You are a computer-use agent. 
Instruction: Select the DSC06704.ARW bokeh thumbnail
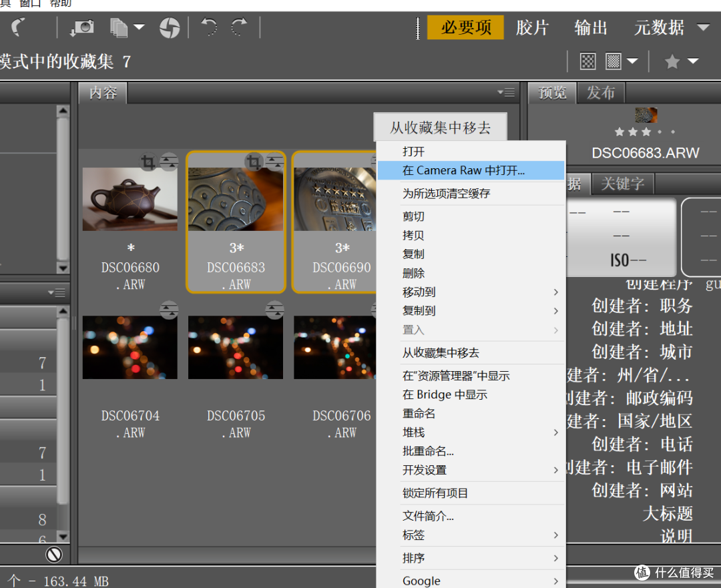click(x=130, y=347)
